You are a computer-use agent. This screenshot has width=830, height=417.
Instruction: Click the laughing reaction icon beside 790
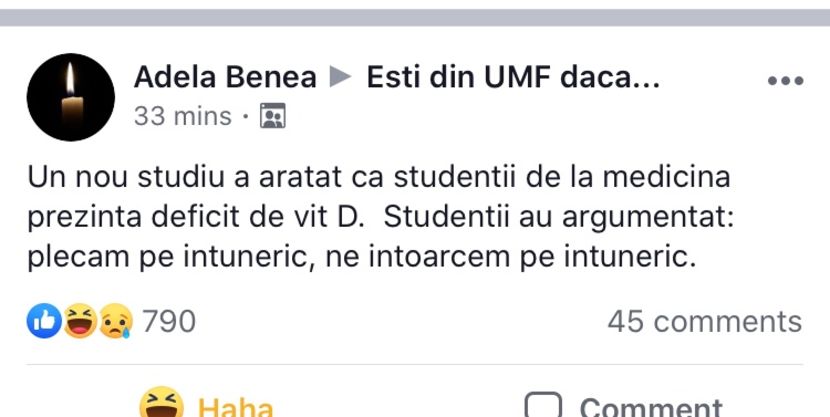coord(80,321)
